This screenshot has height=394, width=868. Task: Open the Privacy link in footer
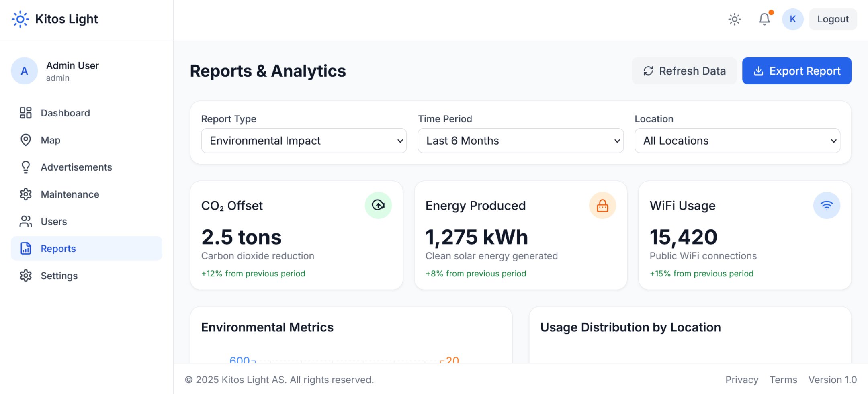point(742,380)
